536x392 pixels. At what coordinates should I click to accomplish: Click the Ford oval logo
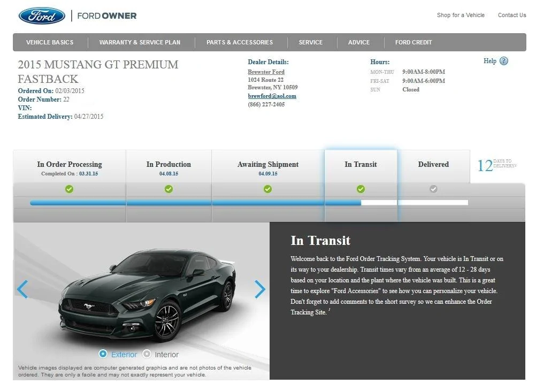(x=42, y=16)
